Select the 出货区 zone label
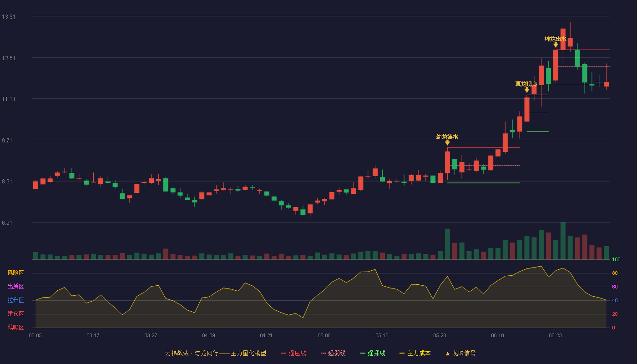637x364 pixels. 15,287
